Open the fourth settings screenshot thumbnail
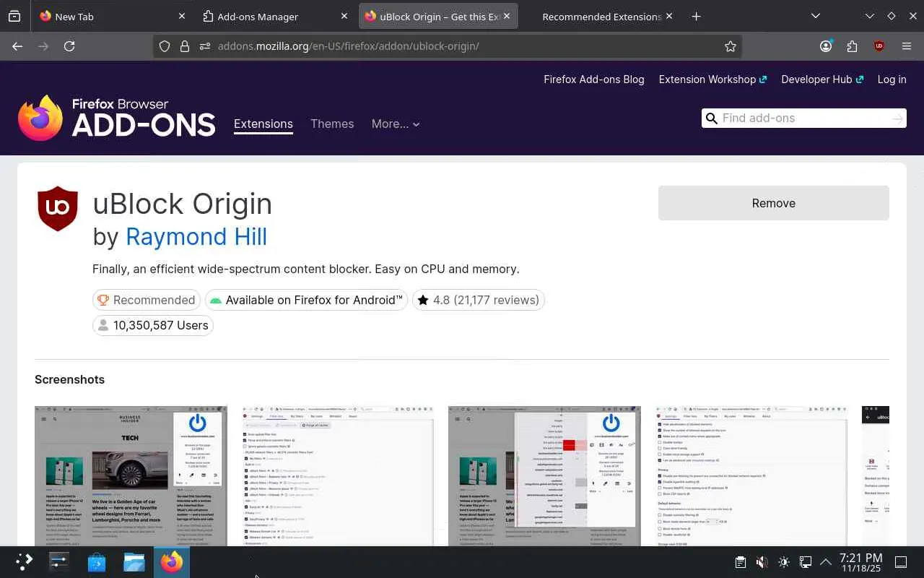Image resolution: width=924 pixels, height=578 pixels. tap(751, 475)
